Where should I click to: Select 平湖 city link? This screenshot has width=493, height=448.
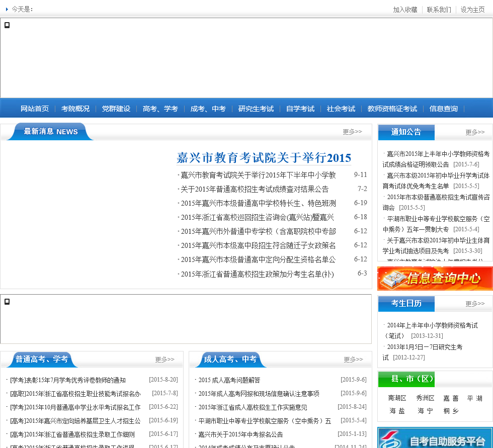pyautogui.click(x=475, y=398)
